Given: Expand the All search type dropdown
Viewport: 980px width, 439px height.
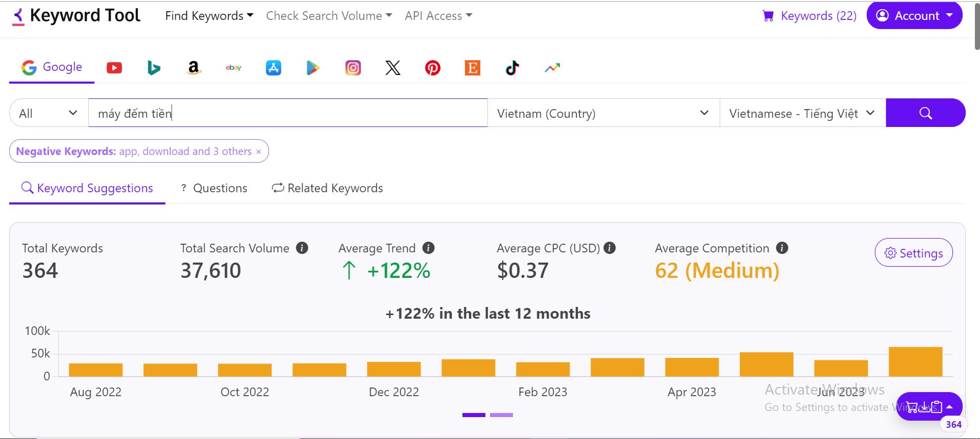Looking at the screenshot, I should (x=48, y=113).
